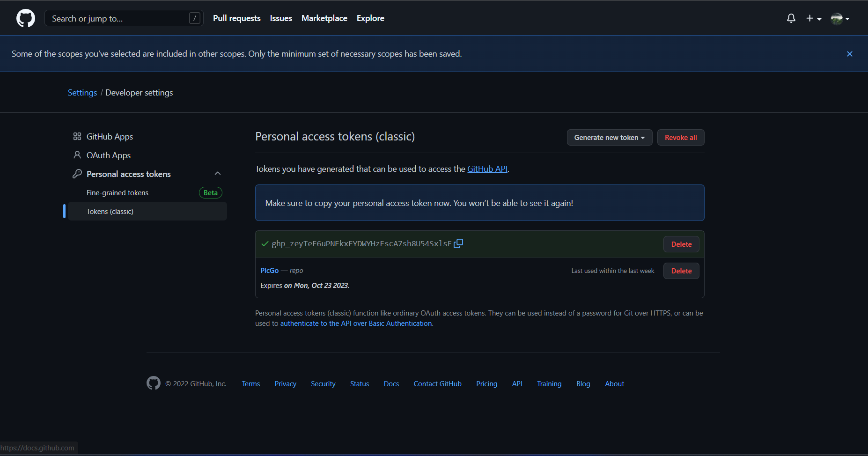Viewport: 868px width, 456px height.
Task: Open Docs footer link
Action: point(391,384)
